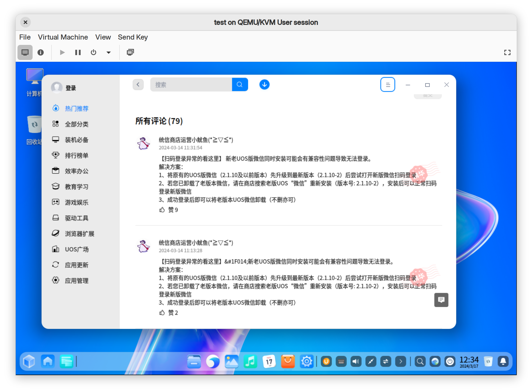Open the launcher cube icon in dock
The width and height of the screenshot is (532, 392).
click(29, 361)
